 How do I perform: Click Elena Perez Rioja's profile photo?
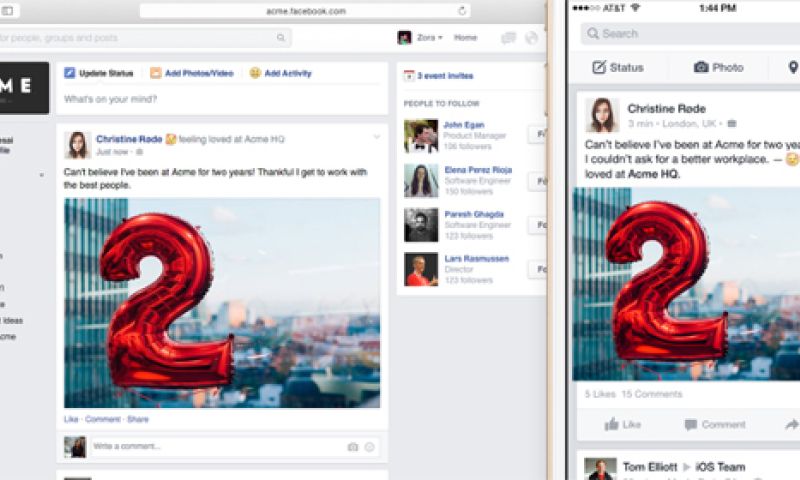coord(421,181)
